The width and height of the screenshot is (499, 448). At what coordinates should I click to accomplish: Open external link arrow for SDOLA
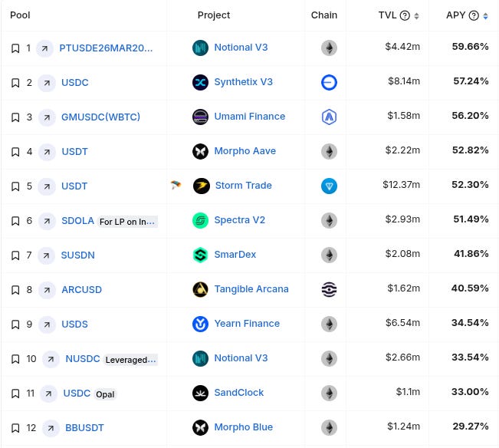(47, 221)
